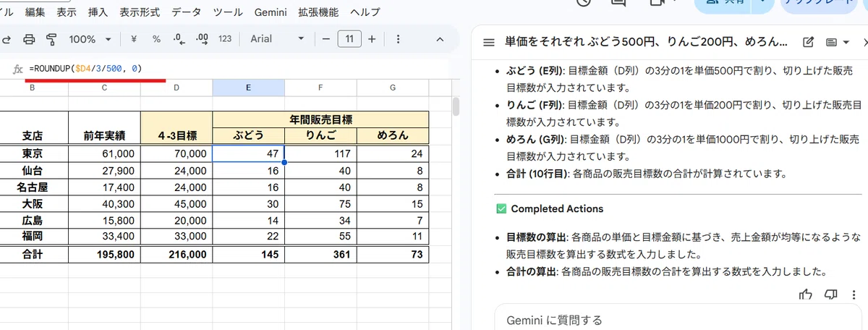Select column F header
Image resolution: width=868 pixels, height=330 pixels.
320,88
